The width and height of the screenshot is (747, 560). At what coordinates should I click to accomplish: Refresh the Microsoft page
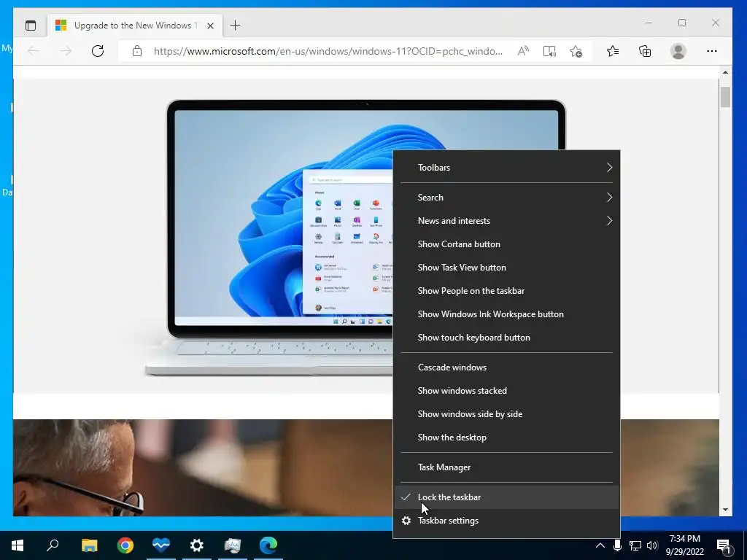(x=98, y=51)
